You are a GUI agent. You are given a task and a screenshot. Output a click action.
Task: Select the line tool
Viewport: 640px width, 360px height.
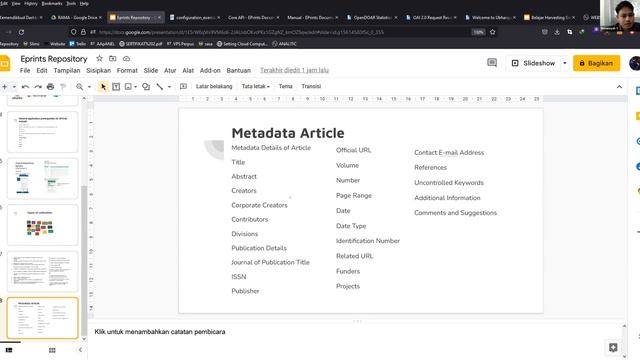pyautogui.click(x=160, y=87)
